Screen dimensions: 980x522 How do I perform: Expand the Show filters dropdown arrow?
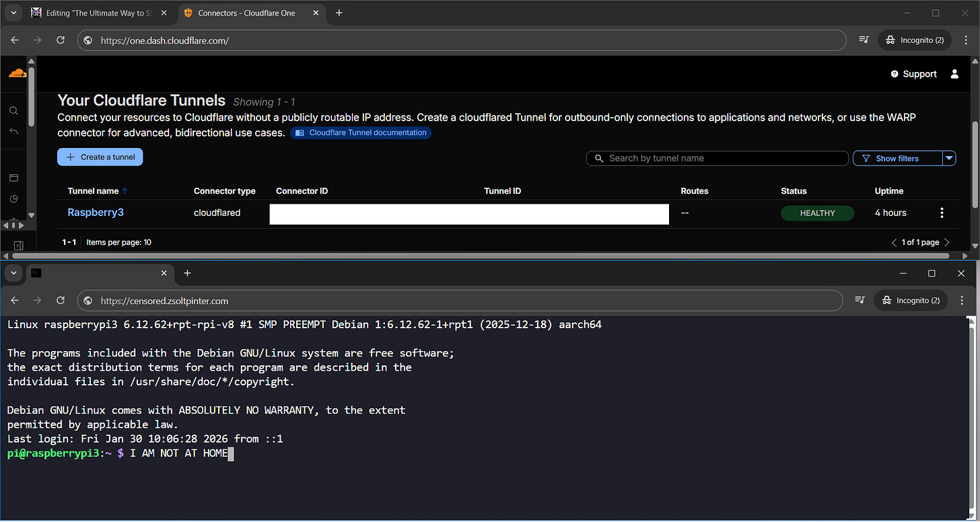pos(949,158)
